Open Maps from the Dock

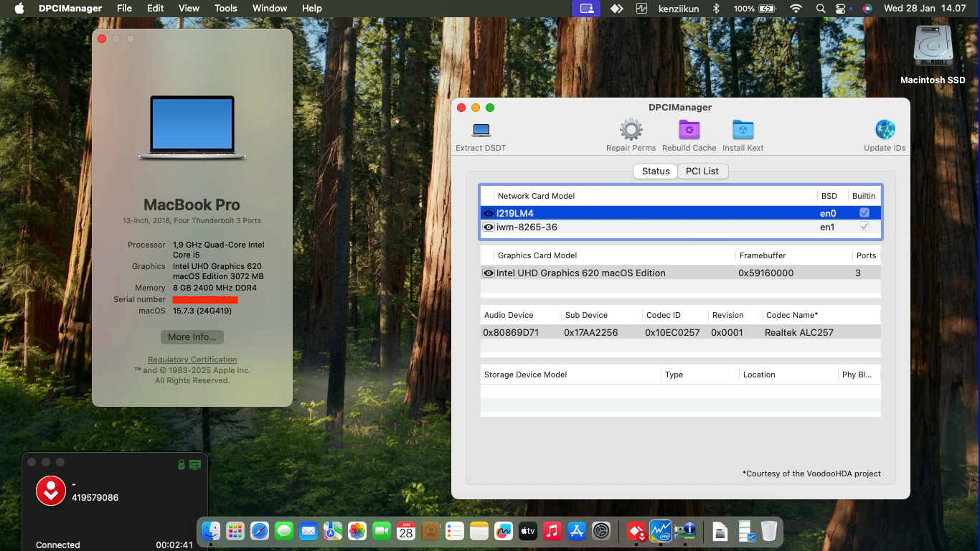coord(333,531)
